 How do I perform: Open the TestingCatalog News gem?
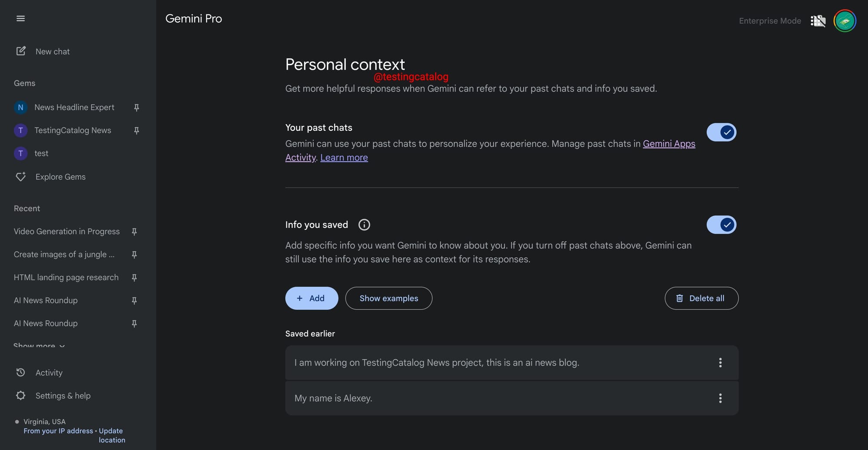point(72,130)
